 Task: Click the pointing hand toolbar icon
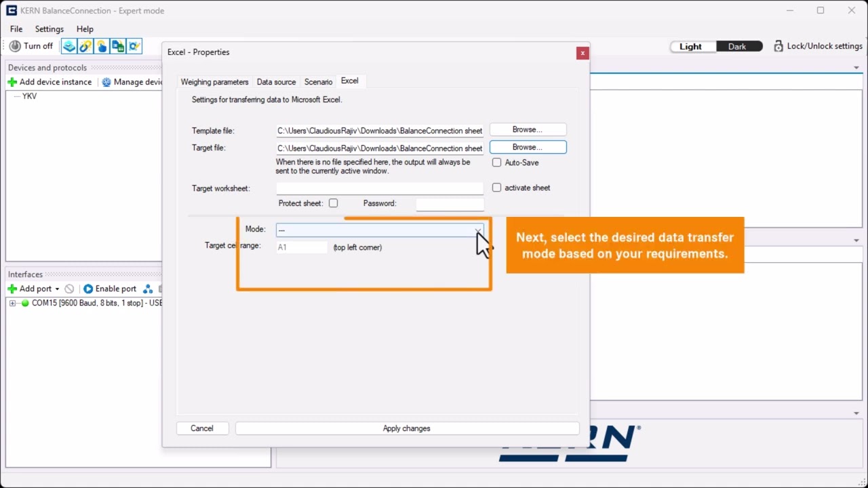tap(102, 46)
